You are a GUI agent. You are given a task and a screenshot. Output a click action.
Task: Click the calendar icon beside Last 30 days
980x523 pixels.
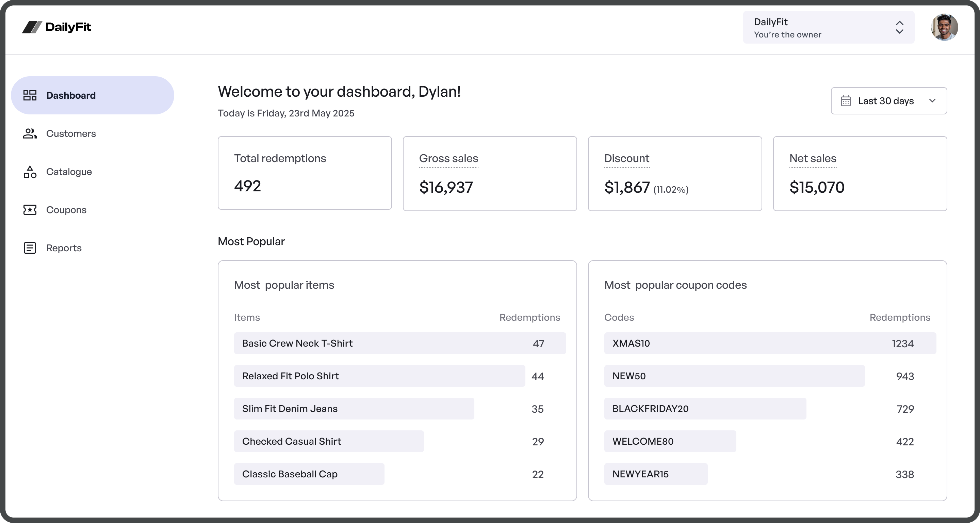coord(845,100)
